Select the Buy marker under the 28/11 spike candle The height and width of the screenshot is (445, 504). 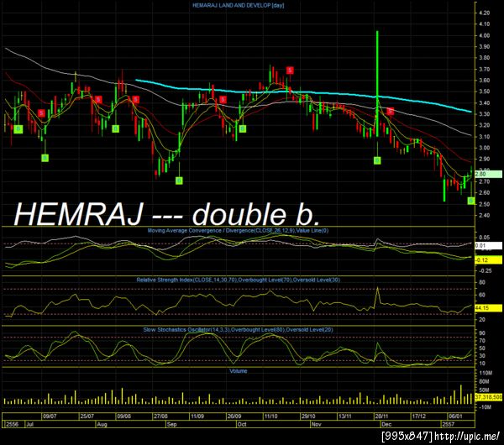377,160
